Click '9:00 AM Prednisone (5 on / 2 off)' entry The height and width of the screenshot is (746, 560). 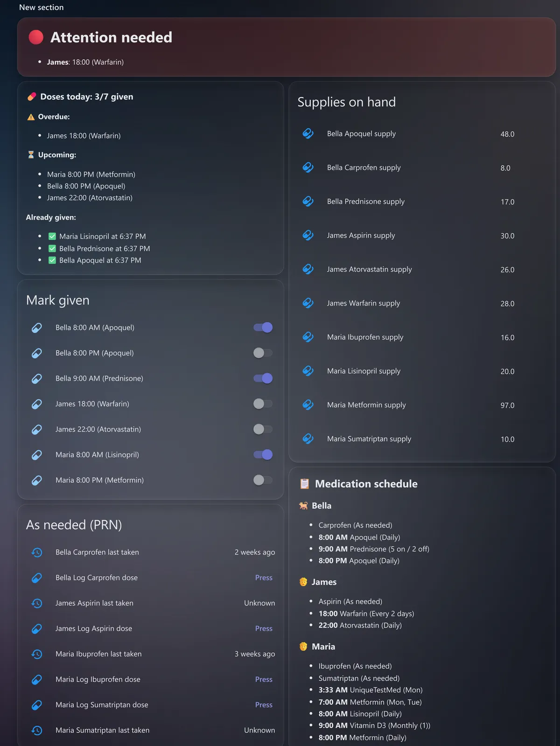point(374,549)
